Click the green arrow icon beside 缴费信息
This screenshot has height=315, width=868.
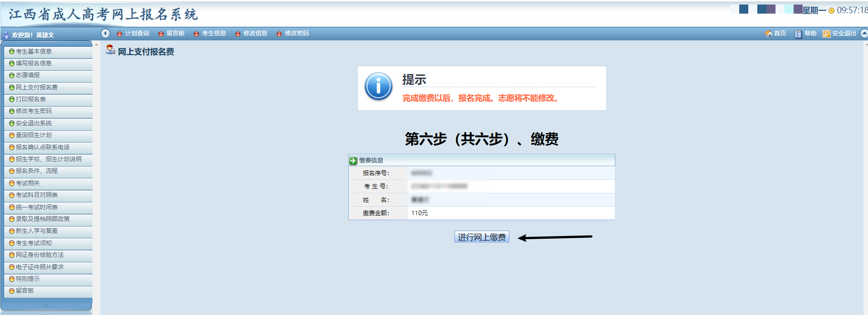click(x=353, y=161)
